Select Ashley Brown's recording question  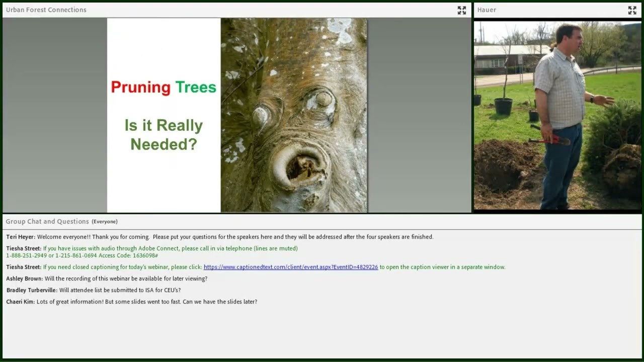tap(107, 279)
